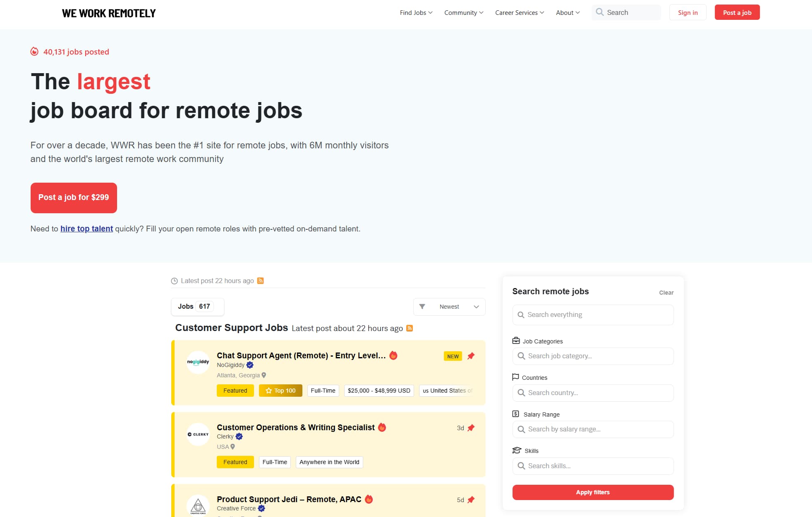The image size is (812, 517).
Task: Click pin icon on Product Support Jedi
Action: (471, 500)
